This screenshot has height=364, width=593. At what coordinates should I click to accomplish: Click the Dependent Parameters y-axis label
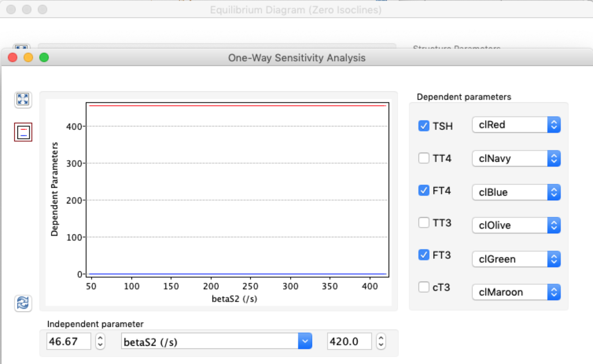(x=54, y=189)
